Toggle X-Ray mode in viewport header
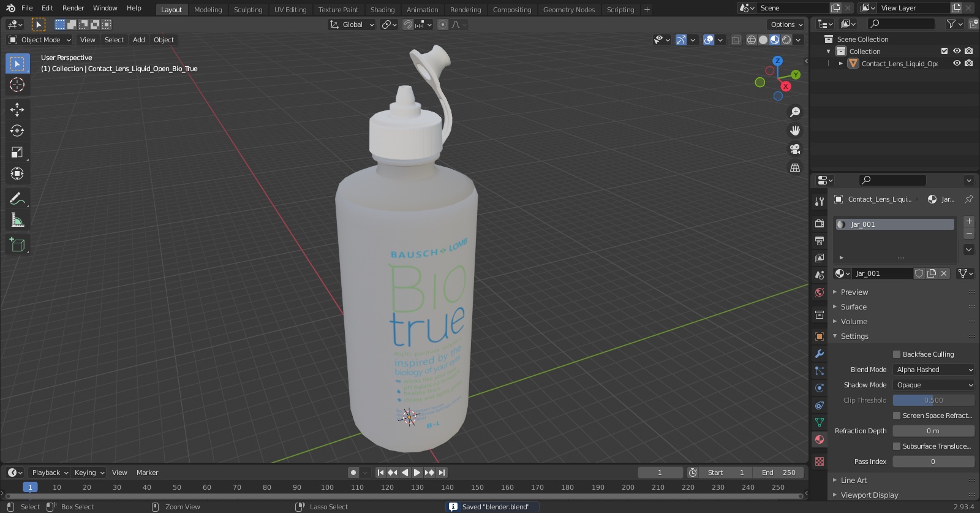This screenshot has height=513, width=980. [736, 40]
